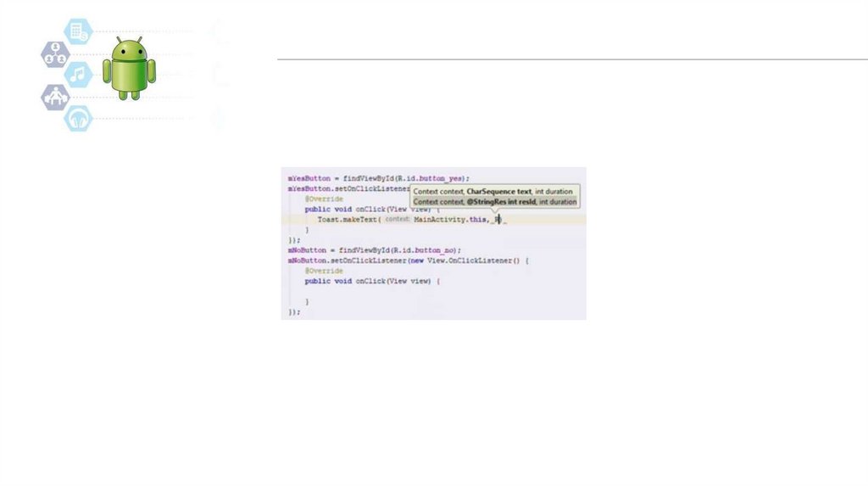This screenshot has height=487, width=868.
Task: Click the onClick method line under mNoButton
Action: (372, 282)
